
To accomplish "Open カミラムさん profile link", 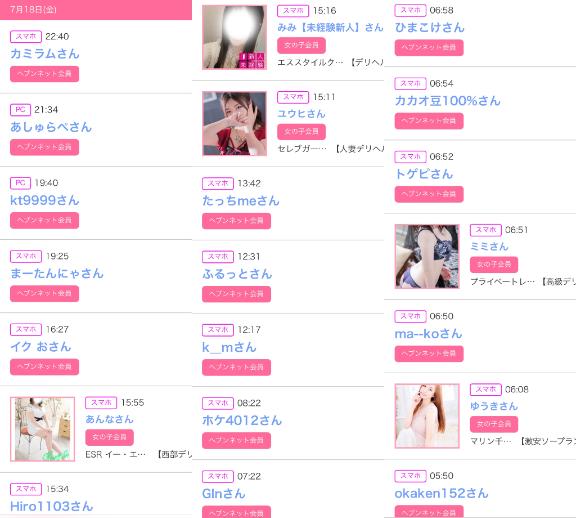I will coord(45,54).
